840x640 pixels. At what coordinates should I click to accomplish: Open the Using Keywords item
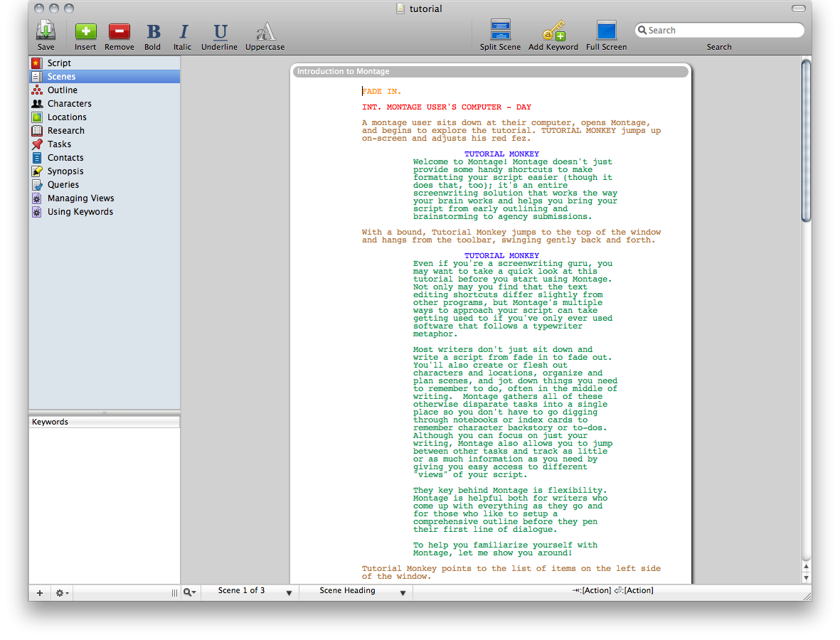(x=80, y=212)
